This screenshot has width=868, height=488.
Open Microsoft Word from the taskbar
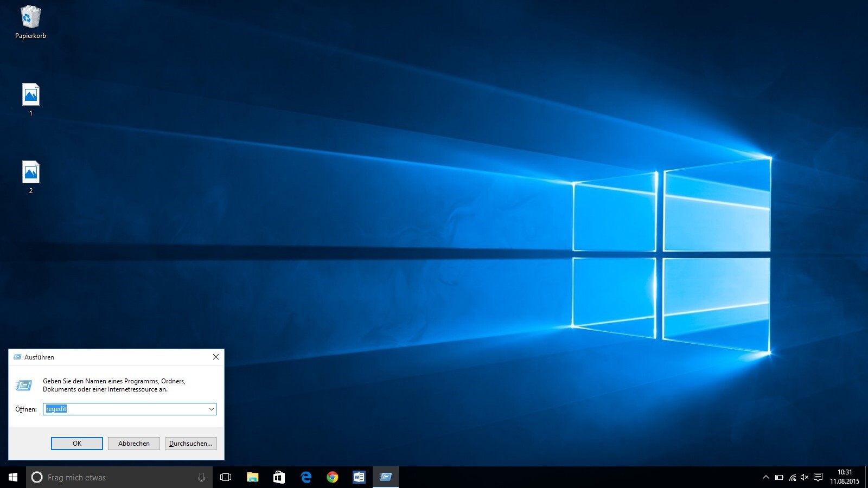click(359, 477)
